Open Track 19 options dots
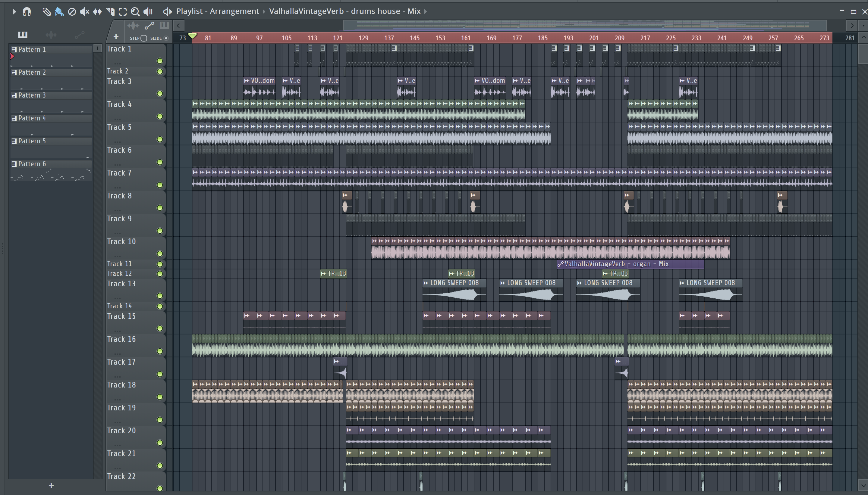This screenshot has width=868, height=495. coord(118,422)
